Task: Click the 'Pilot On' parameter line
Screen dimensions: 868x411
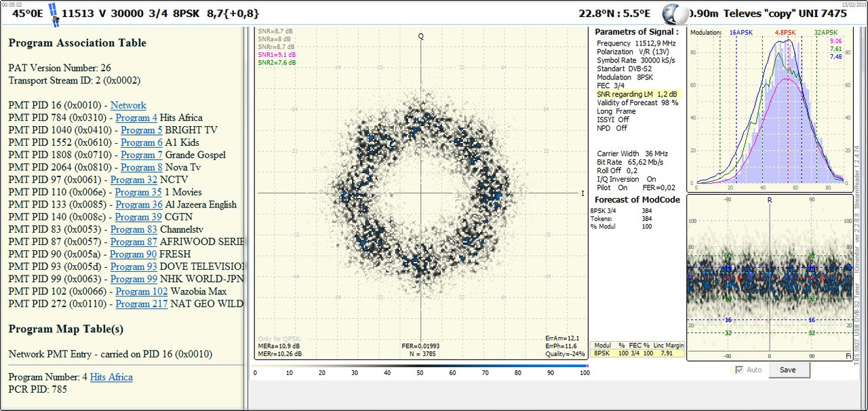Action: tap(612, 187)
